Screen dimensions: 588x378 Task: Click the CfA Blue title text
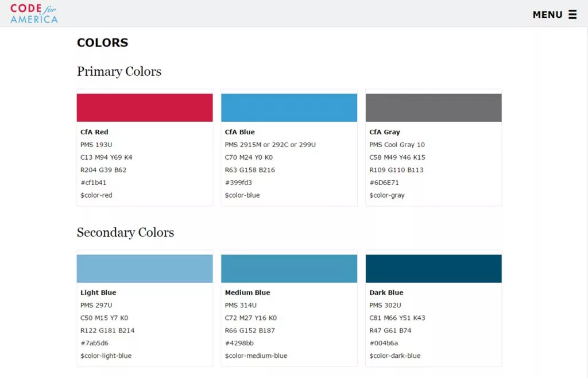(239, 132)
